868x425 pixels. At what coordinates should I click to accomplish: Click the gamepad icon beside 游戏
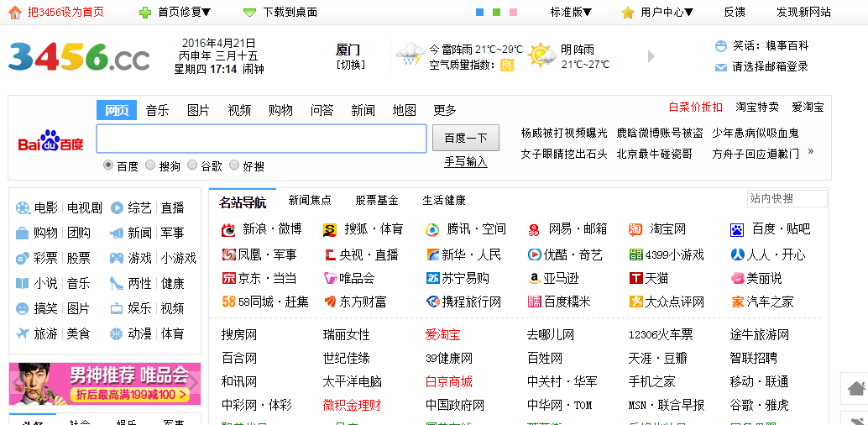(117, 258)
